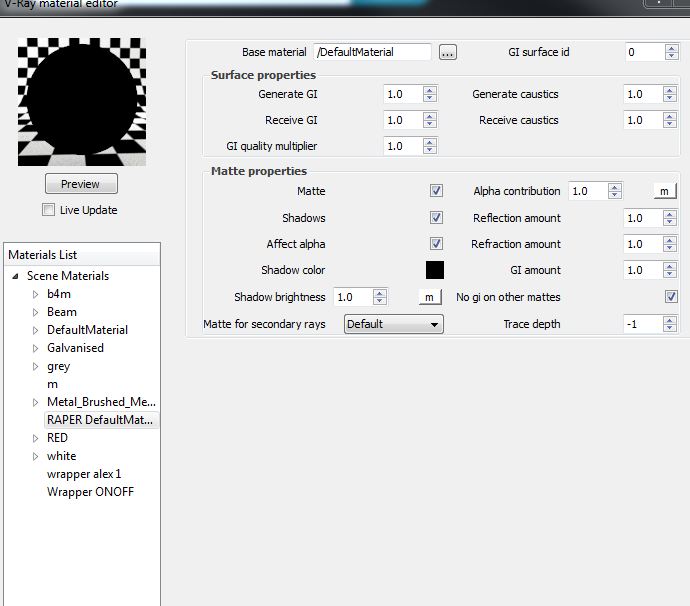The width and height of the screenshot is (690, 606).
Task: Expand the grey material node
Action: [x=36, y=366]
